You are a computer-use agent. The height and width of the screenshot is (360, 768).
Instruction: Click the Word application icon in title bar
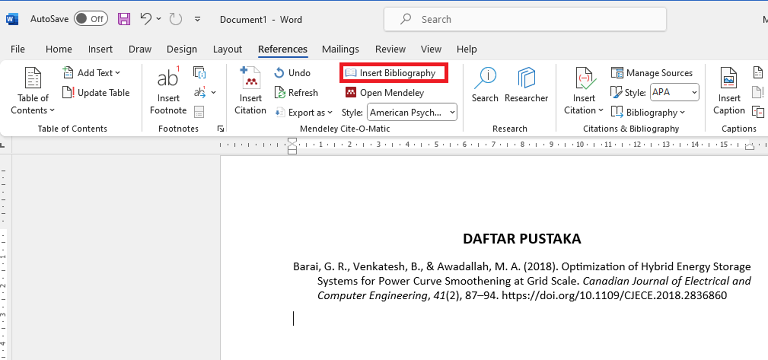click(12, 20)
